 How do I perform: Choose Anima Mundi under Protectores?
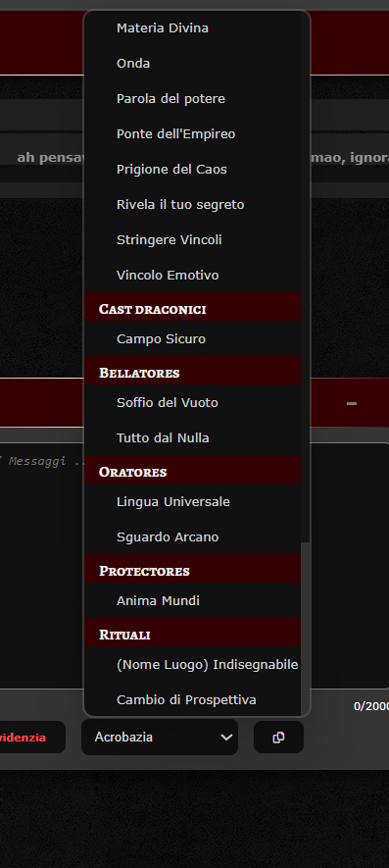tap(193, 600)
